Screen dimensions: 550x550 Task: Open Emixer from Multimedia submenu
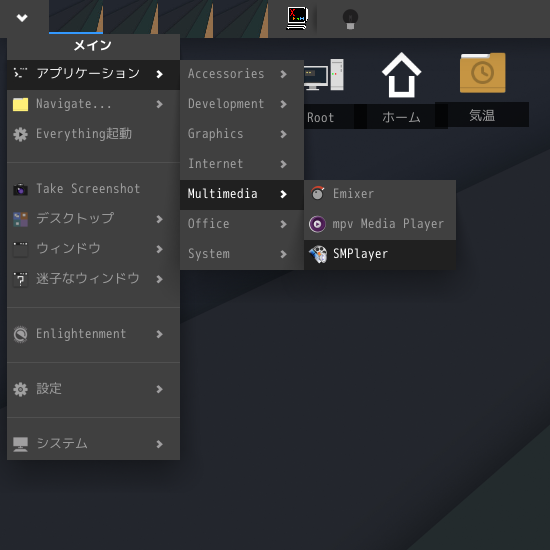(380, 195)
